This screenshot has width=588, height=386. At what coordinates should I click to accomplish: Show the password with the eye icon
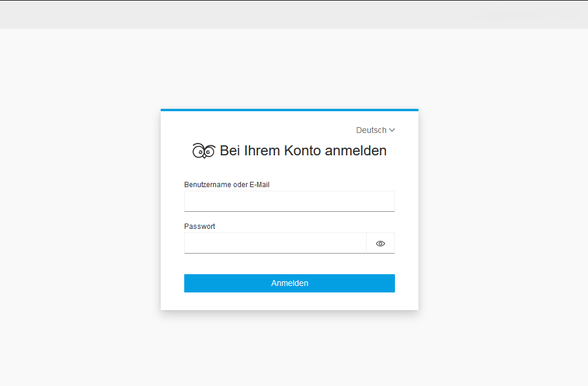pyautogui.click(x=380, y=243)
